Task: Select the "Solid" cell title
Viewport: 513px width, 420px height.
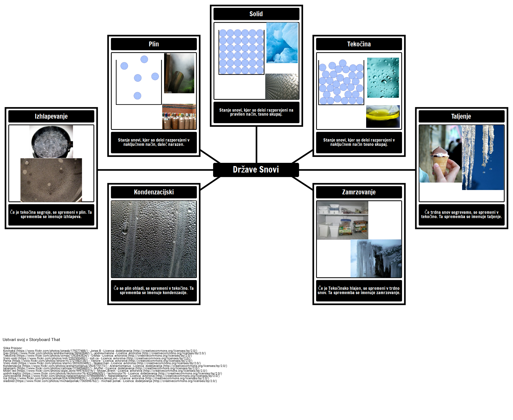Action: click(256, 14)
